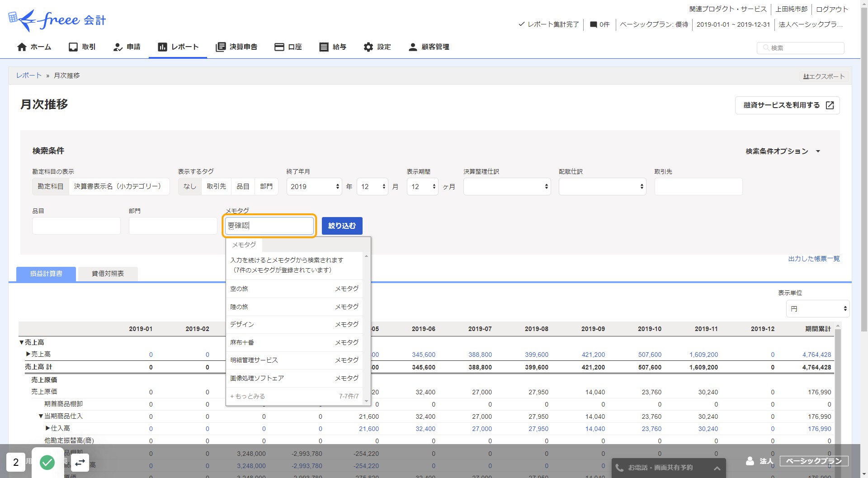Select the メモタグ tab in dropdown
This screenshot has height=478, width=868.
point(244,245)
